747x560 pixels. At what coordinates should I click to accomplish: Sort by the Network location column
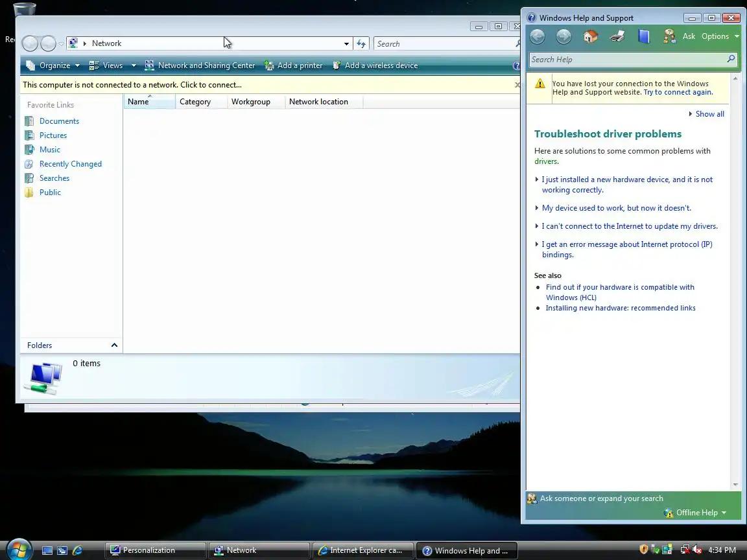[x=324, y=102]
